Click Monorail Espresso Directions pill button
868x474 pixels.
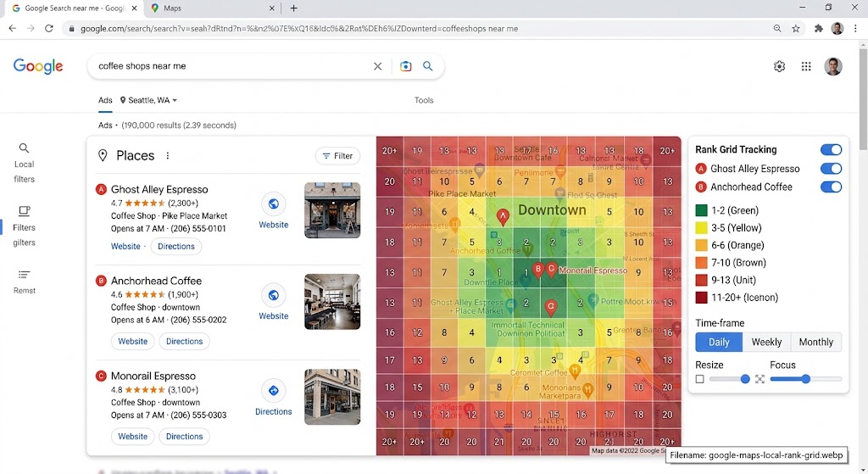coord(184,437)
